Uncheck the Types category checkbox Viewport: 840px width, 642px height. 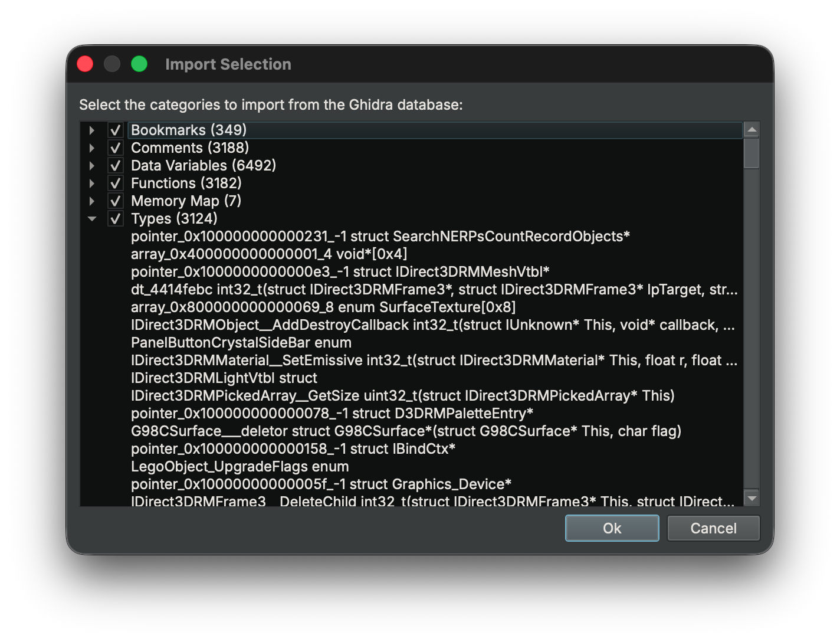coord(116,219)
